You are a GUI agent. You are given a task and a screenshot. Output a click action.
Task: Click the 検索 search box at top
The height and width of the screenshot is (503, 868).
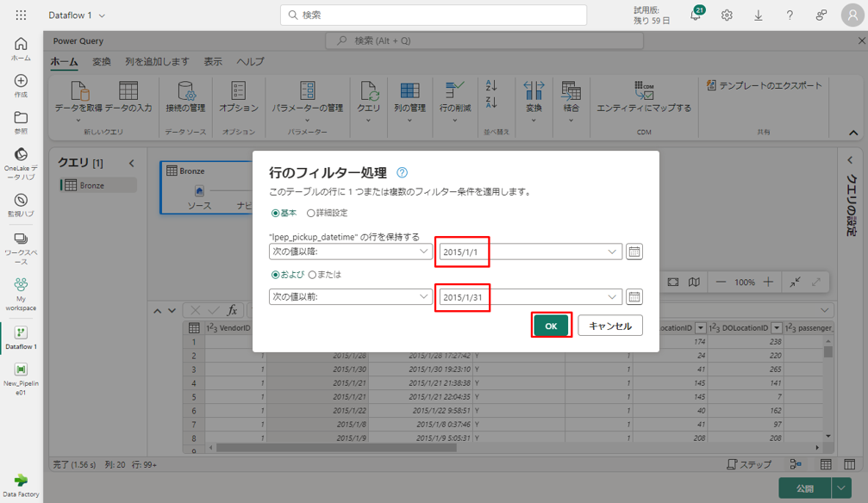(x=434, y=16)
